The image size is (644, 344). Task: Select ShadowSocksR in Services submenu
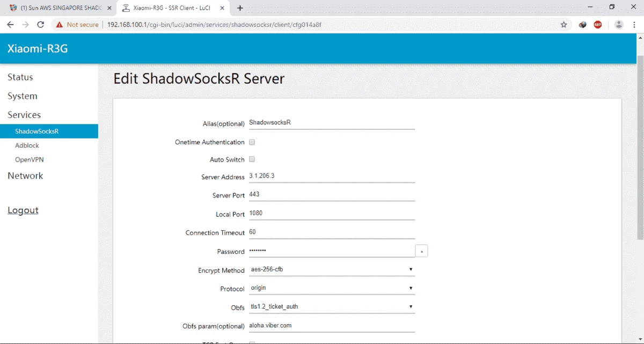[x=49, y=131]
